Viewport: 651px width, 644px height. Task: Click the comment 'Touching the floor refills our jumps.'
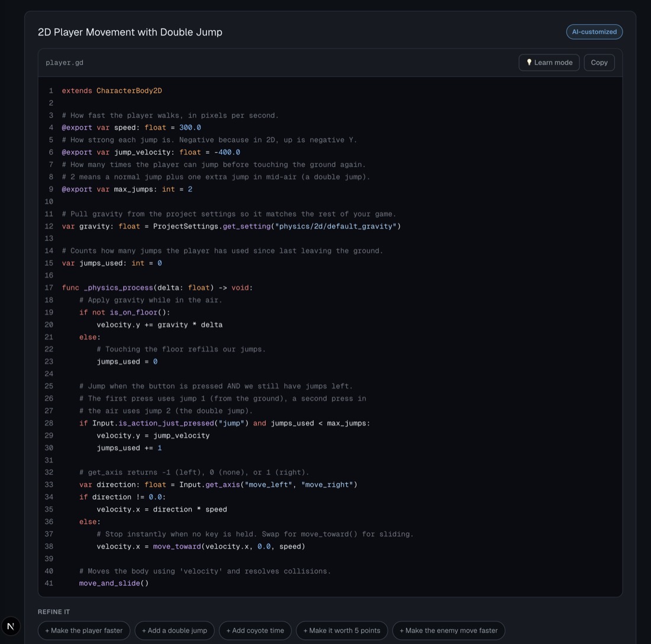point(181,349)
